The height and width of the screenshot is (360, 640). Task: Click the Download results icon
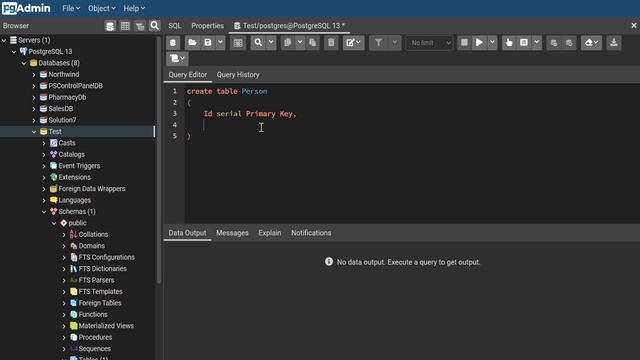click(613, 42)
